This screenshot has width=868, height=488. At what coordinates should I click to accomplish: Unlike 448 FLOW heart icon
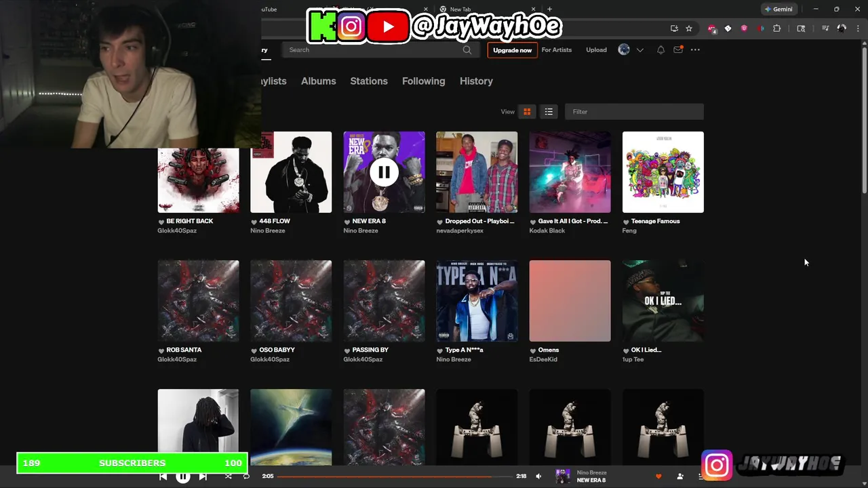(x=254, y=222)
